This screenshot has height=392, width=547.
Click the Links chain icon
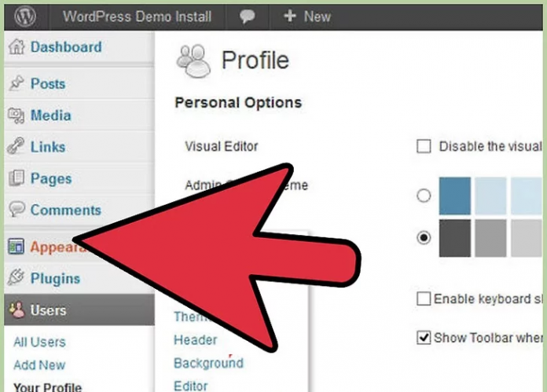16,147
